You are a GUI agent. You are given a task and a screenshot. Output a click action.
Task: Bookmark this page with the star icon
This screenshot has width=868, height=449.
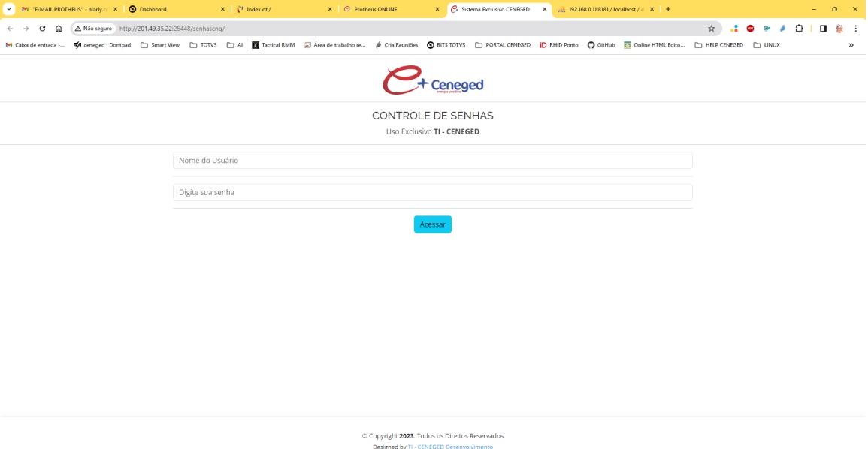click(711, 29)
